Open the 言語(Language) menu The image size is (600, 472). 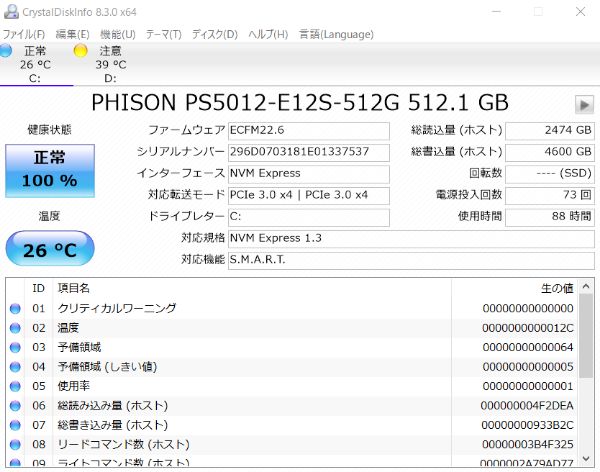pos(336,34)
